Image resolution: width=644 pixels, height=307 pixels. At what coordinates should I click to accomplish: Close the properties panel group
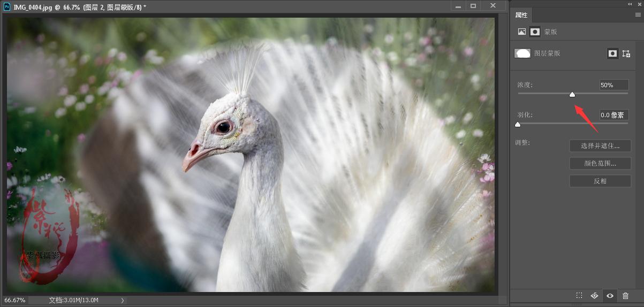tap(639, 4)
